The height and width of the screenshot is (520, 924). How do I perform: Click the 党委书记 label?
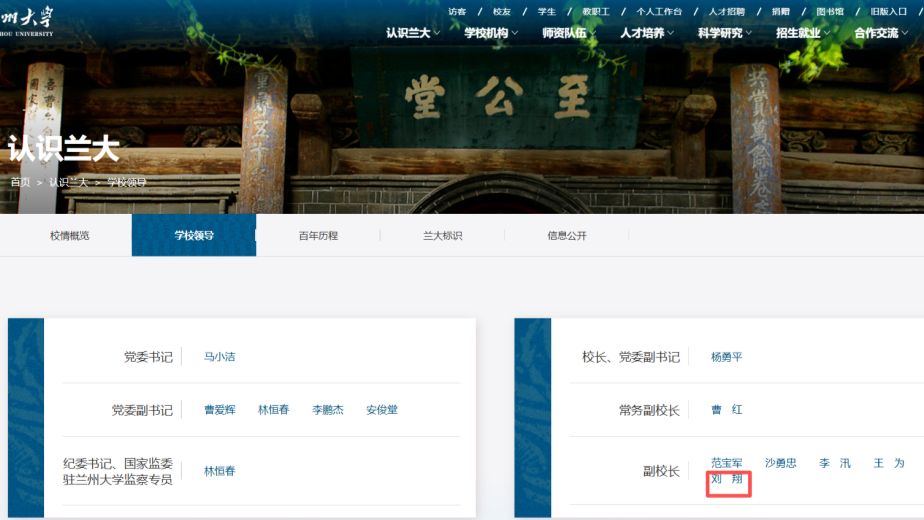(x=148, y=357)
